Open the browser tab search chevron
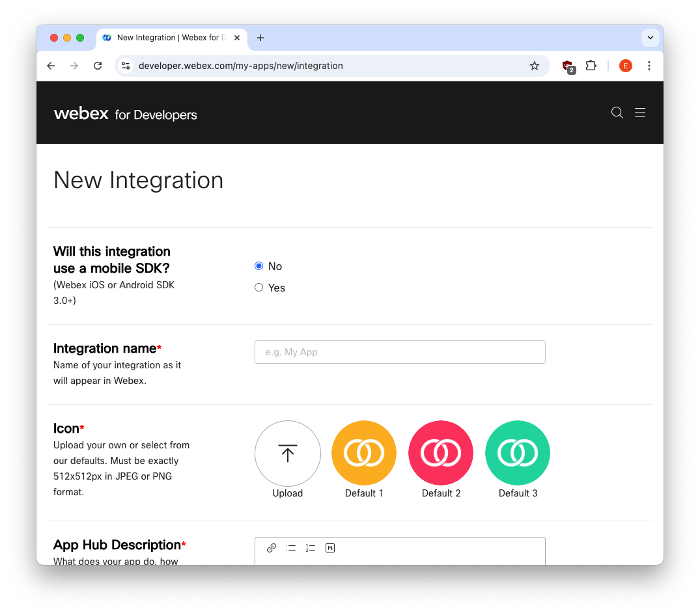 pyautogui.click(x=650, y=37)
